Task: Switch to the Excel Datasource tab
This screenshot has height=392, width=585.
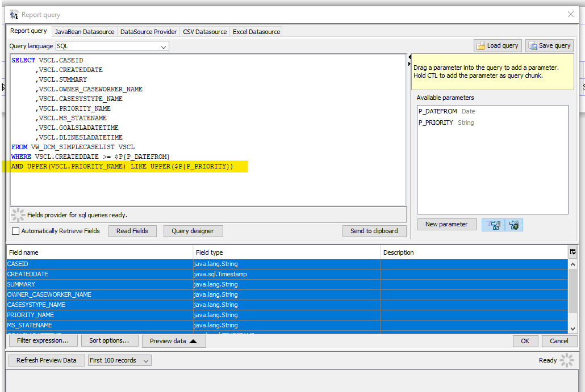Action: [256, 32]
